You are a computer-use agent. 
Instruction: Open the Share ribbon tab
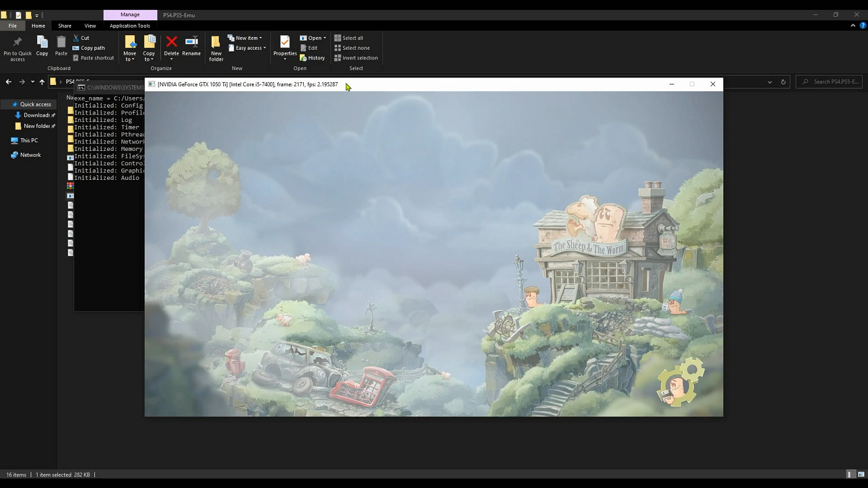pyautogui.click(x=65, y=25)
